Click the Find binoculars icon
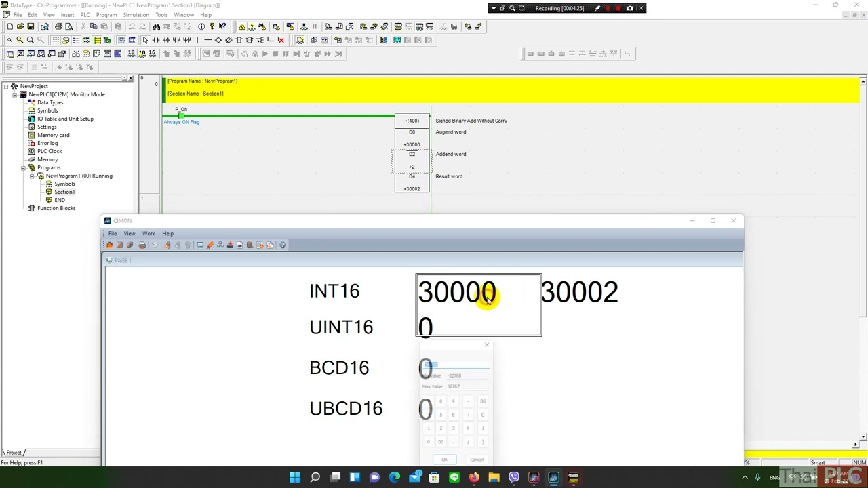Viewport: 868px width, 488px height. click(x=157, y=26)
